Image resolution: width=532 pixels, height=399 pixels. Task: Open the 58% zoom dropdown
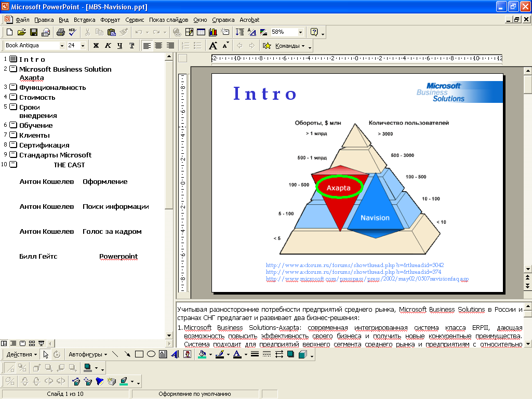pos(300,32)
